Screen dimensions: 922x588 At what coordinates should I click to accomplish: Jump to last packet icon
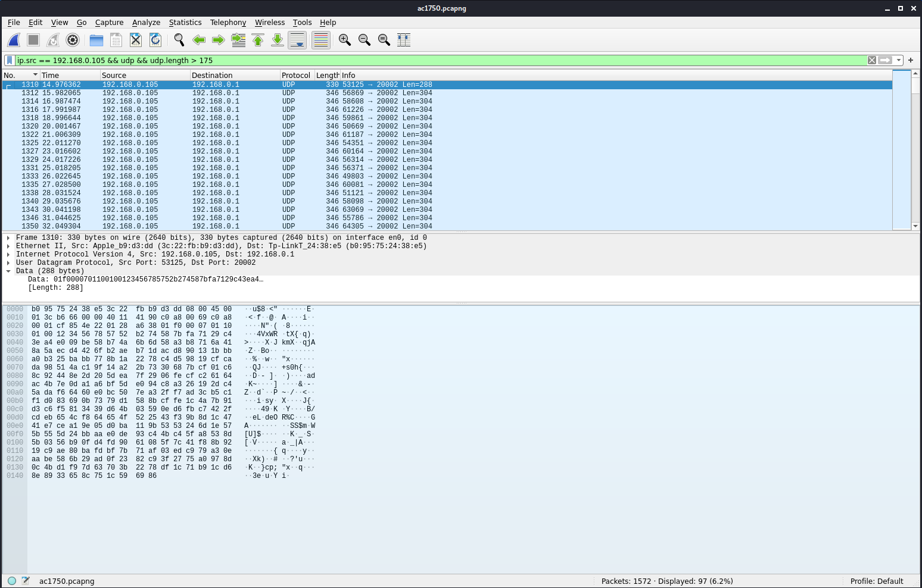pos(278,40)
